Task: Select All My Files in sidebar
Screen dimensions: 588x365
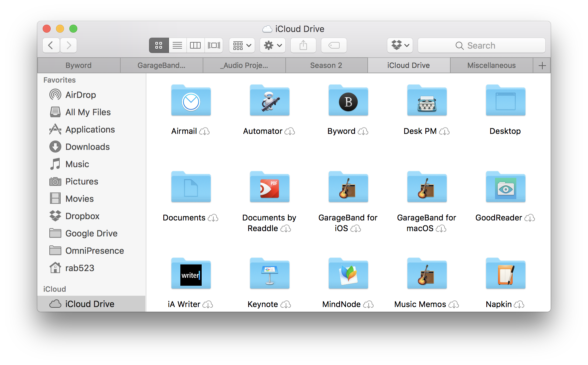Action: coord(91,112)
